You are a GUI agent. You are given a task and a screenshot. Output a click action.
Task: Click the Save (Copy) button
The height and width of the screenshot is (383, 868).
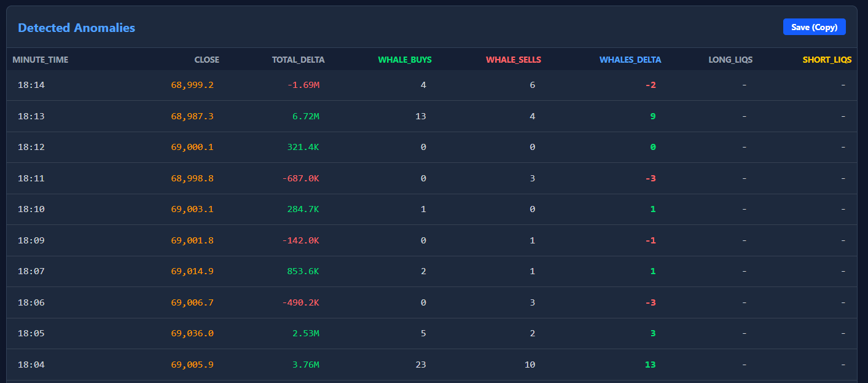click(x=814, y=27)
